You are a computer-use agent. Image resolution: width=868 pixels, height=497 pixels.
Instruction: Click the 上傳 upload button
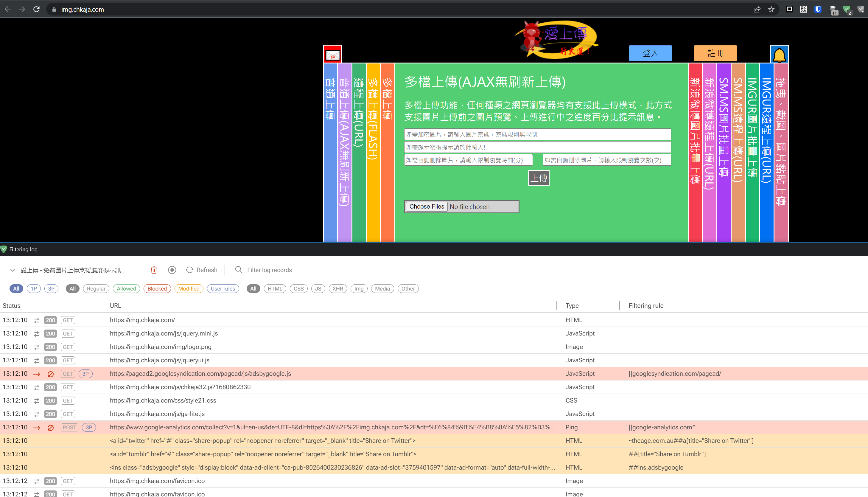tap(539, 178)
